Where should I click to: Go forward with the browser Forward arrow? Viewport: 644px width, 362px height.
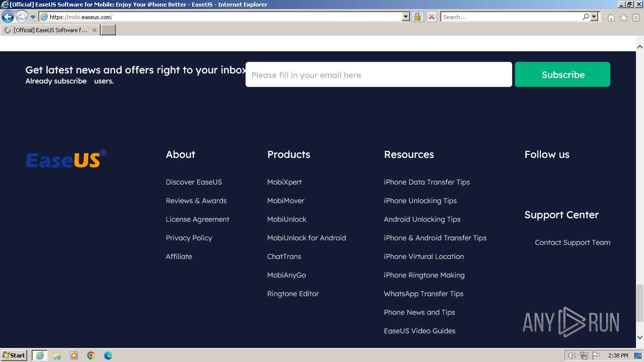[21, 17]
